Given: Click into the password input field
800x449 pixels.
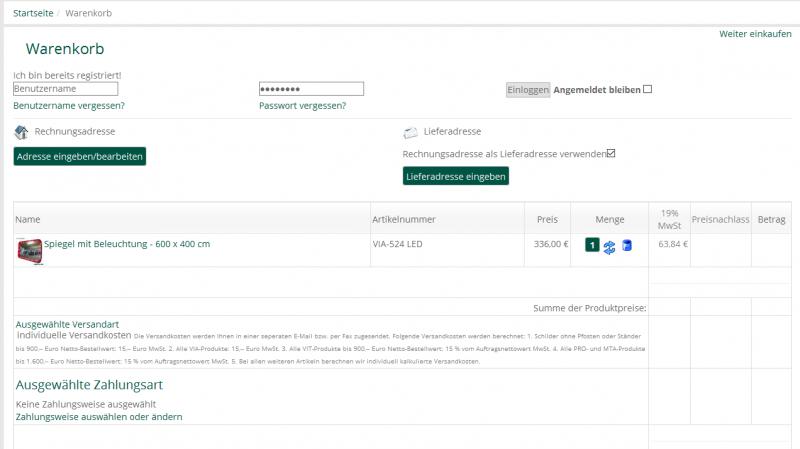Looking at the screenshot, I should pyautogui.click(x=311, y=89).
